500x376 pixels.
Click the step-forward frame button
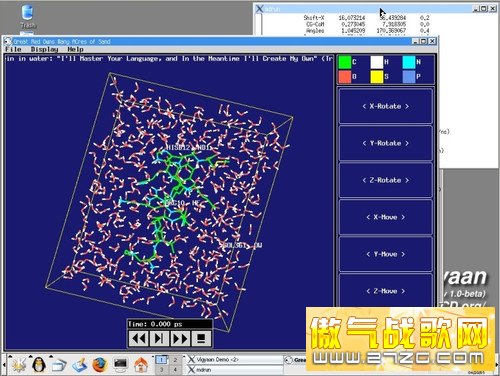(159, 339)
